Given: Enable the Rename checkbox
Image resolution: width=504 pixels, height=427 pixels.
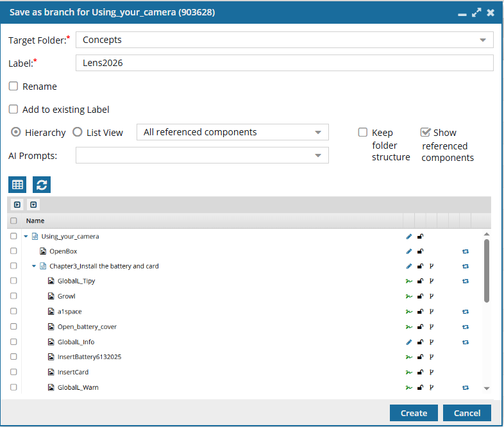Looking at the screenshot, I should [13, 86].
